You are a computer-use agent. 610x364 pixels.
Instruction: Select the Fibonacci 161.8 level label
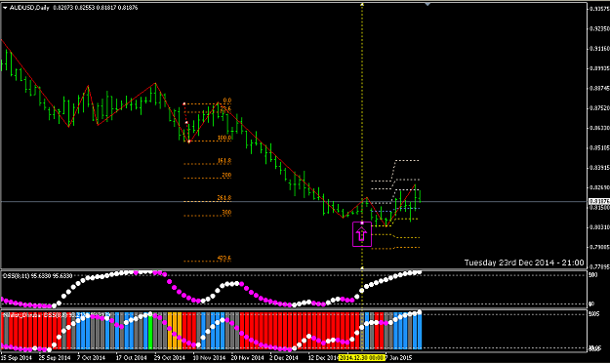(x=224, y=160)
